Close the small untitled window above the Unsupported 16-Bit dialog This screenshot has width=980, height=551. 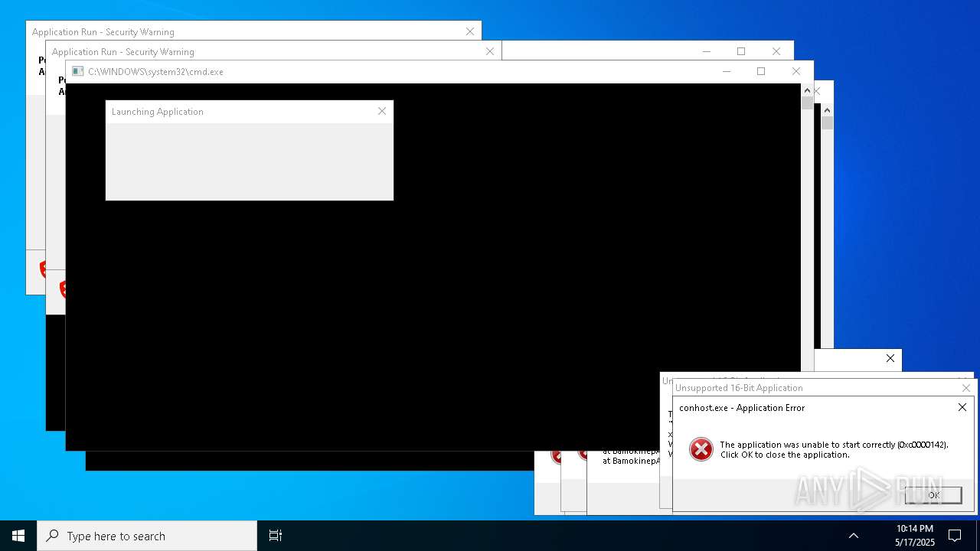(x=890, y=358)
